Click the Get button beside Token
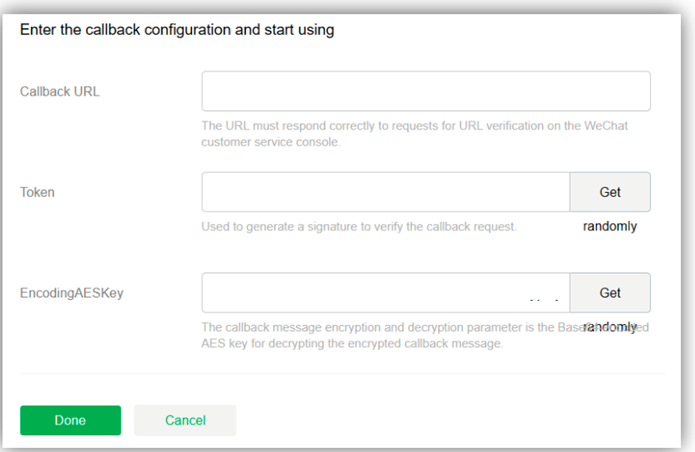Image resolution: width=695 pixels, height=452 pixels. click(x=610, y=192)
